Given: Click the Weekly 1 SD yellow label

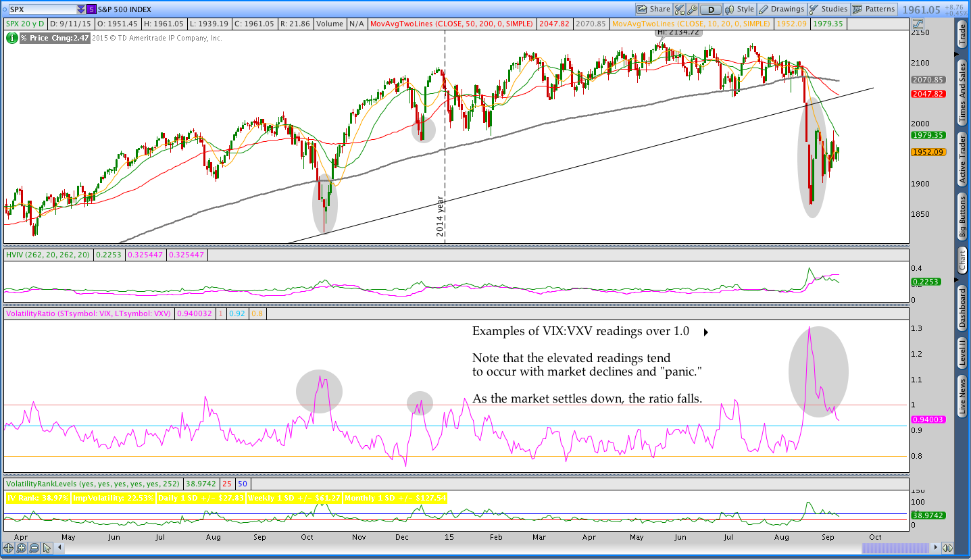Looking at the screenshot, I should [x=293, y=499].
